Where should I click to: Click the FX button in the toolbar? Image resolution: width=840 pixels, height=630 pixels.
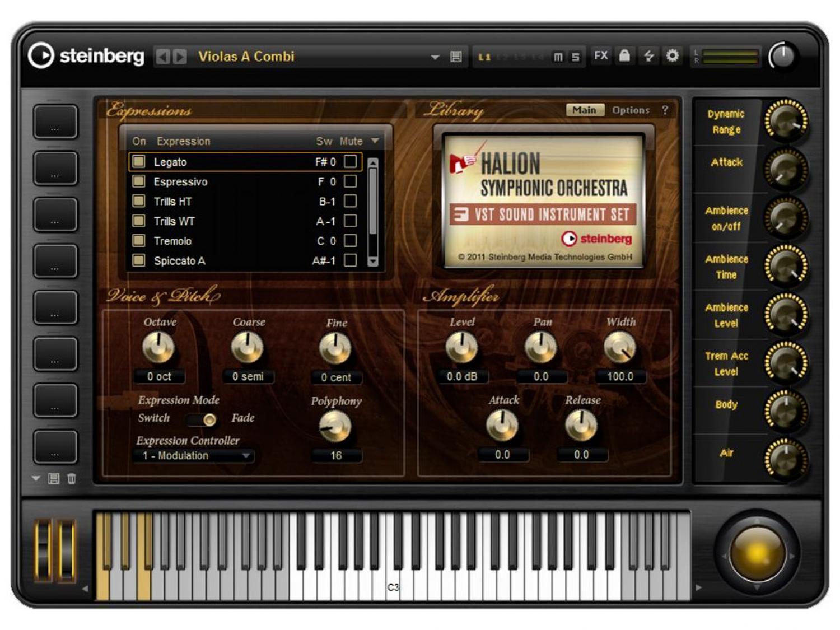(601, 55)
